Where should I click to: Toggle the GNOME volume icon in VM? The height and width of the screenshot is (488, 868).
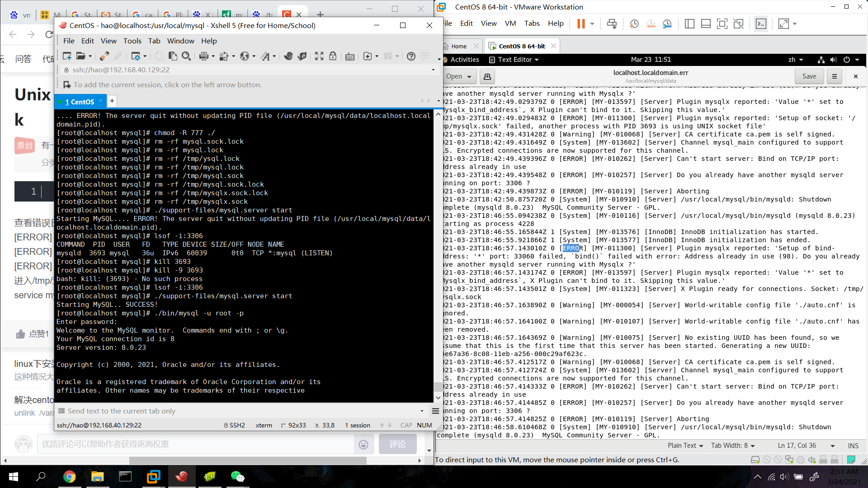coord(834,60)
